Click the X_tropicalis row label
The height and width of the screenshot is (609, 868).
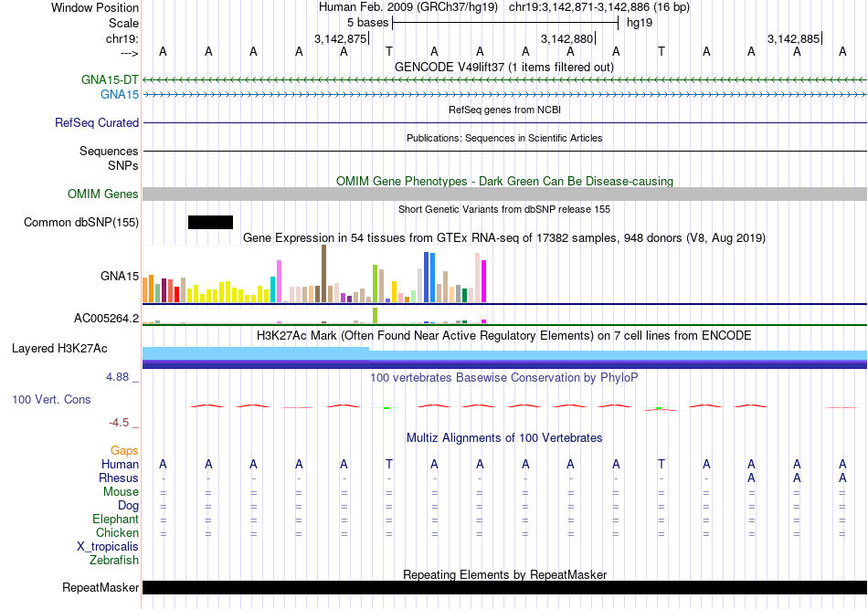point(108,547)
